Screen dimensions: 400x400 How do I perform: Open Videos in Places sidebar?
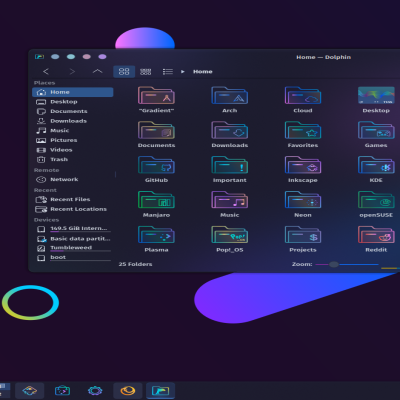(73, 150)
